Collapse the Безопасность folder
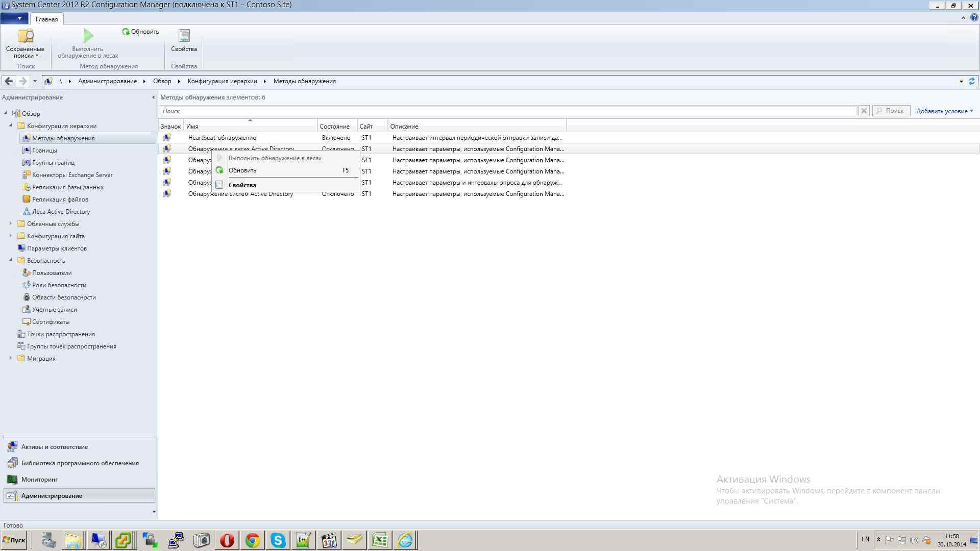 [x=11, y=260]
